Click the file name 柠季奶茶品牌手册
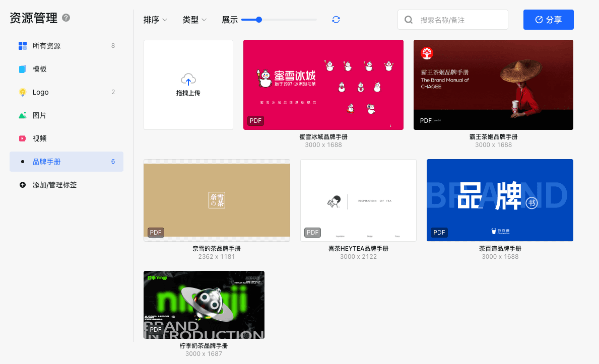 (x=204, y=346)
